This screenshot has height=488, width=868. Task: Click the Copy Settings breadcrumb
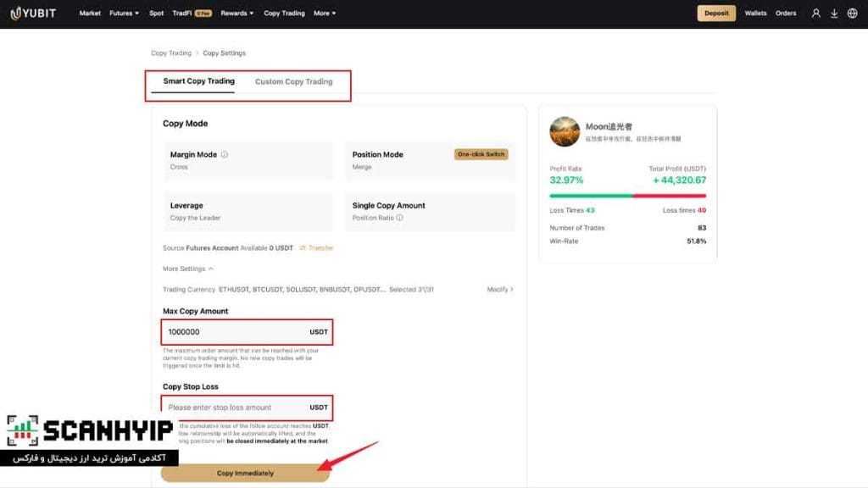coord(224,53)
